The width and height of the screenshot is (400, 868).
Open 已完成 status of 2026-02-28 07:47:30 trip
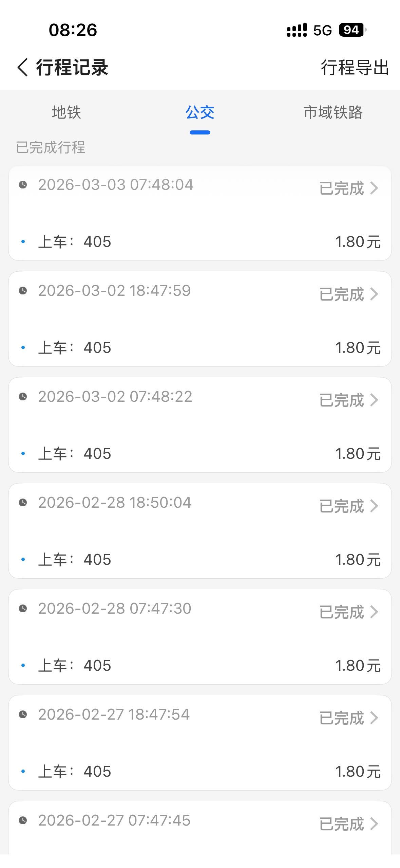[341, 612]
